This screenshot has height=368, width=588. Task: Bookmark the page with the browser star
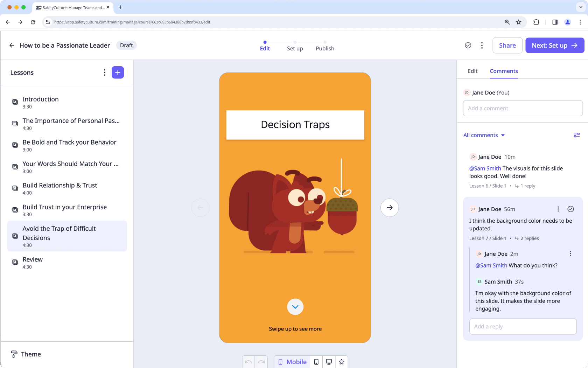click(518, 22)
